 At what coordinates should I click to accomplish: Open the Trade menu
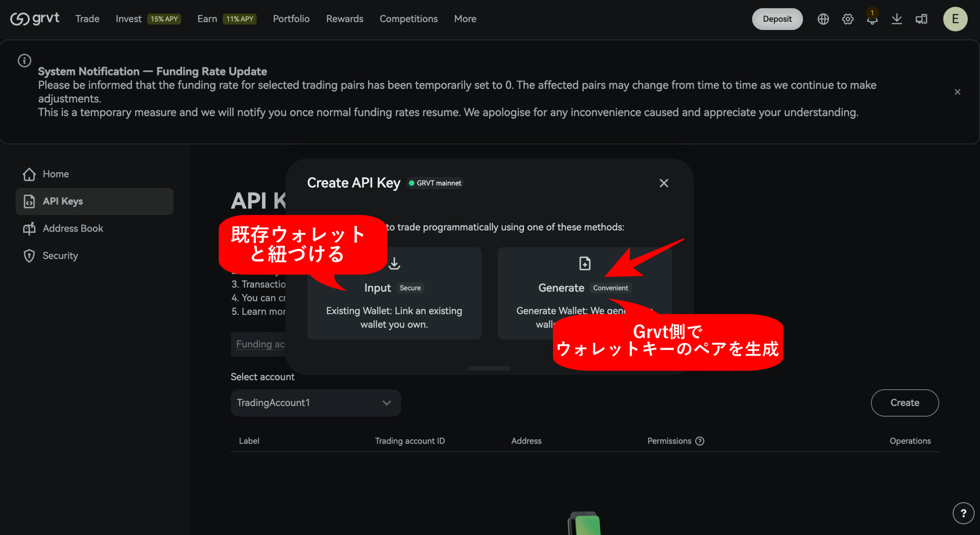coord(87,19)
